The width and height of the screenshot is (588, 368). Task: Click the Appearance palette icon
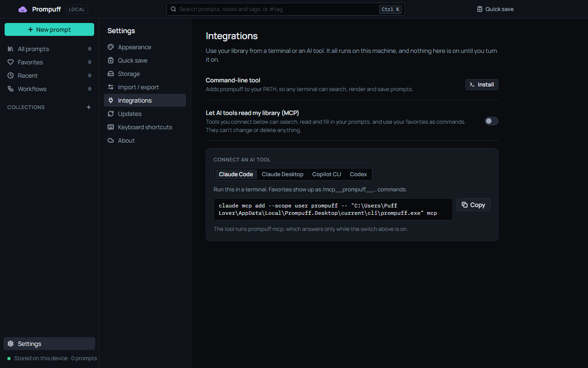tap(111, 47)
